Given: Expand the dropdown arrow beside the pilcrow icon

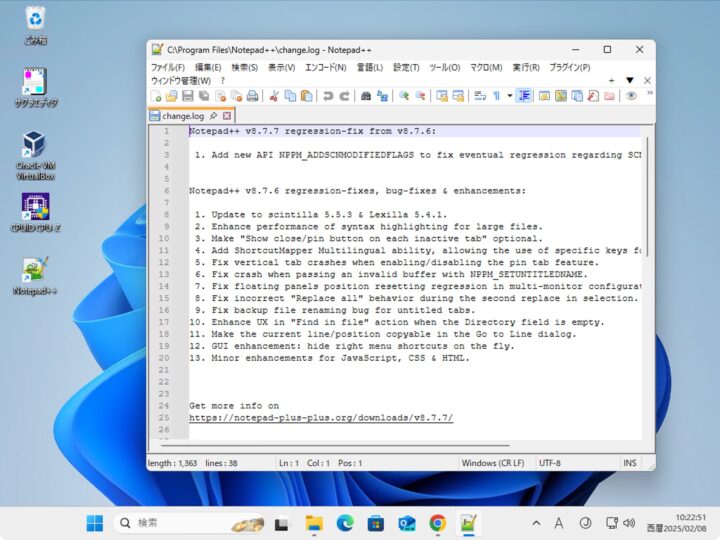Looking at the screenshot, I should click(509, 96).
